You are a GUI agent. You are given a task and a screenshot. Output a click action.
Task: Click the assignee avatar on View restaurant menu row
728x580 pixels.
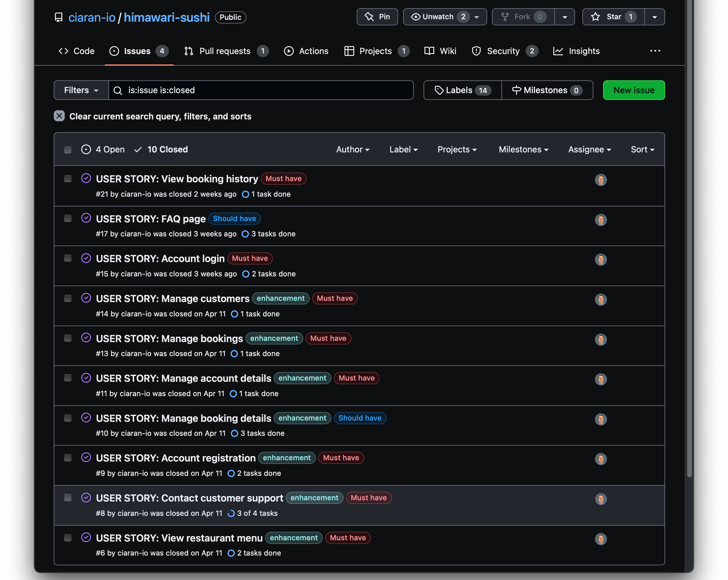pos(601,539)
